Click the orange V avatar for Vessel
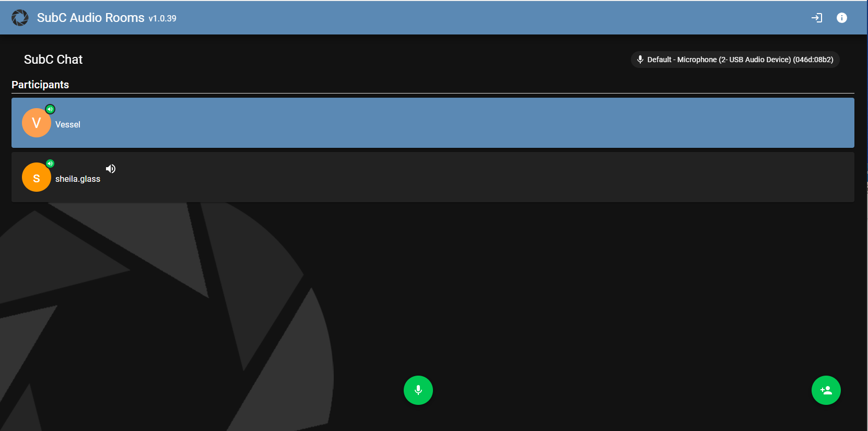The height and width of the screenshot is (431, 868). pyautogui.click(x=37, y=123)
